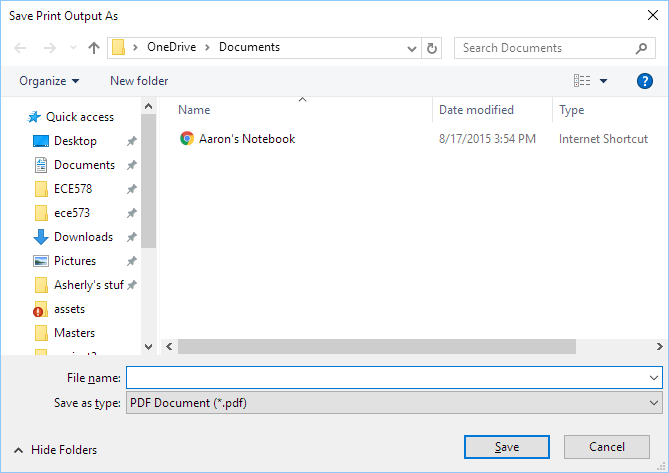Image resolution: width=669 pixels, height=473 pixels.
Task: Click pin icon next to Desktop
Action: [x=132, y=141]
